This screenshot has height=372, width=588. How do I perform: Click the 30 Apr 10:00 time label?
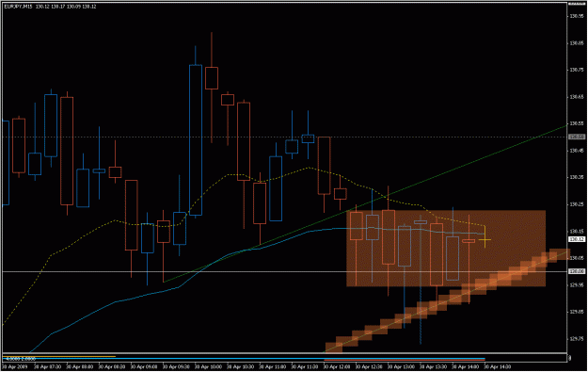[208, 366]
